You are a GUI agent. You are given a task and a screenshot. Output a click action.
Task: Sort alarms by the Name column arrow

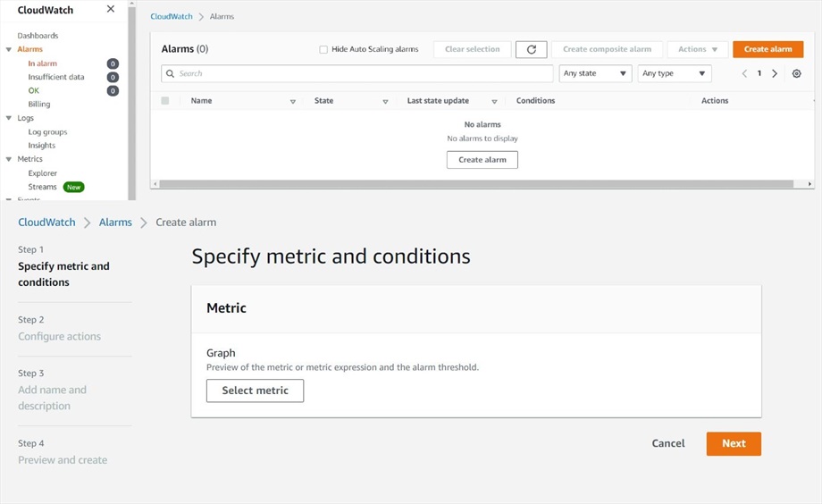coord(292,101)
